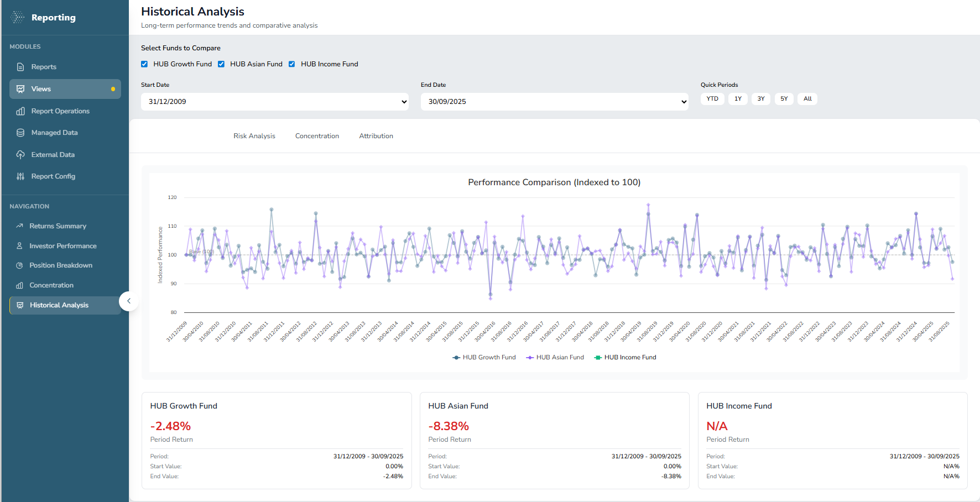Click the Investor Performance person icon
The image size is (980, 502).
[x=19, y=246]
